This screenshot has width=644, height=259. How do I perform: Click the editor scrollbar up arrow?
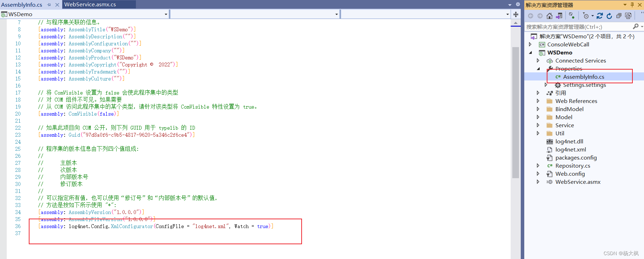point(515,23)
